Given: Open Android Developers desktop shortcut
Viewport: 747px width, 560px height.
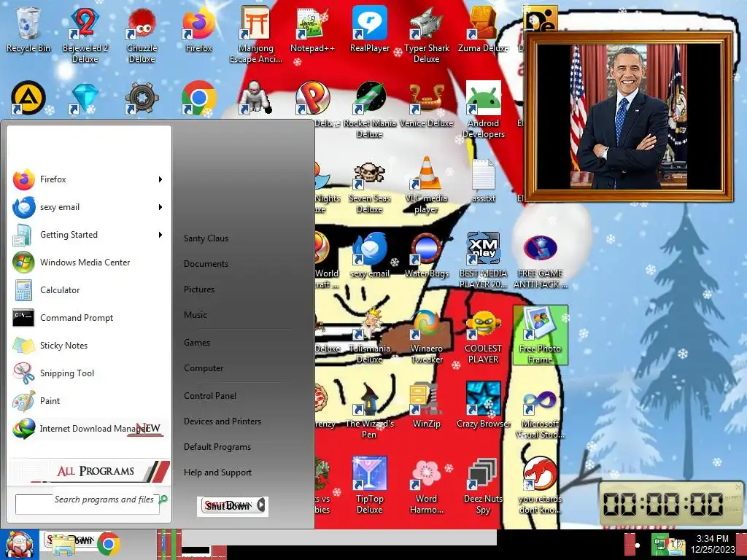Looking at the screenshot, I should 483,111.
